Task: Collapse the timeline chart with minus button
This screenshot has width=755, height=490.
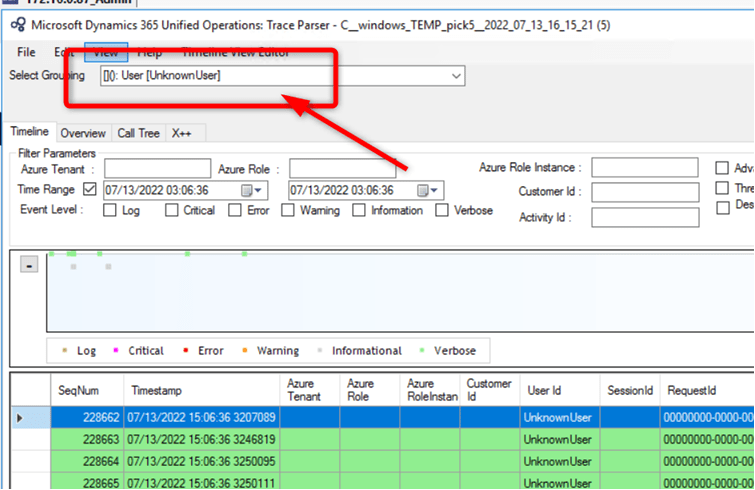Action: pos(29,265)
